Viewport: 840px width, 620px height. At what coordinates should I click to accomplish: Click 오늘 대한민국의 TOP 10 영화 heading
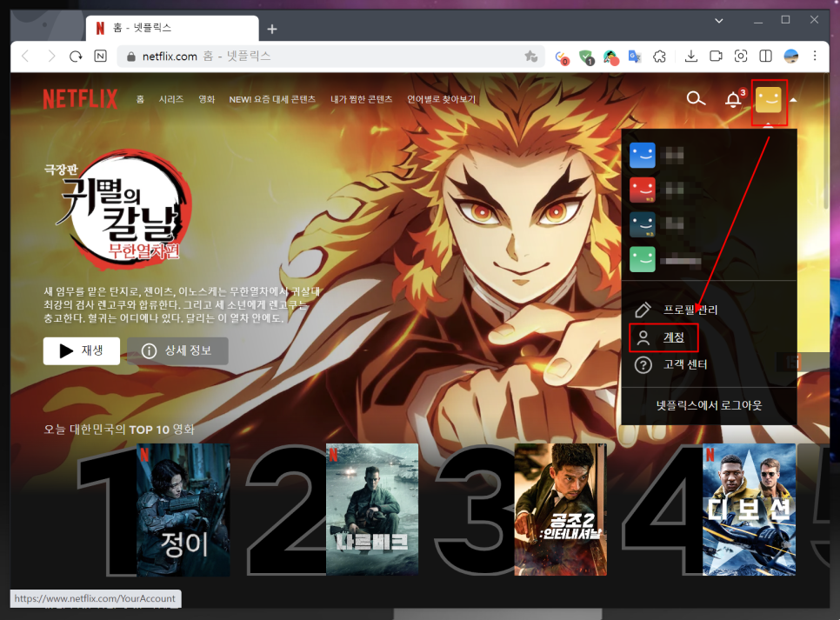119,430
